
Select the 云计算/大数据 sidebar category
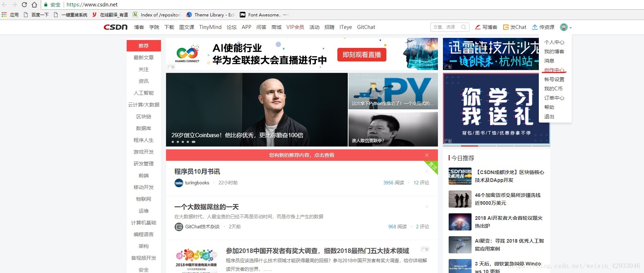coord(144,105)
